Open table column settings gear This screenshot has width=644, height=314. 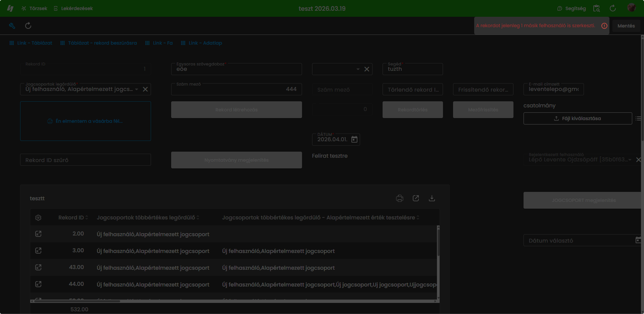coord(38,218)
